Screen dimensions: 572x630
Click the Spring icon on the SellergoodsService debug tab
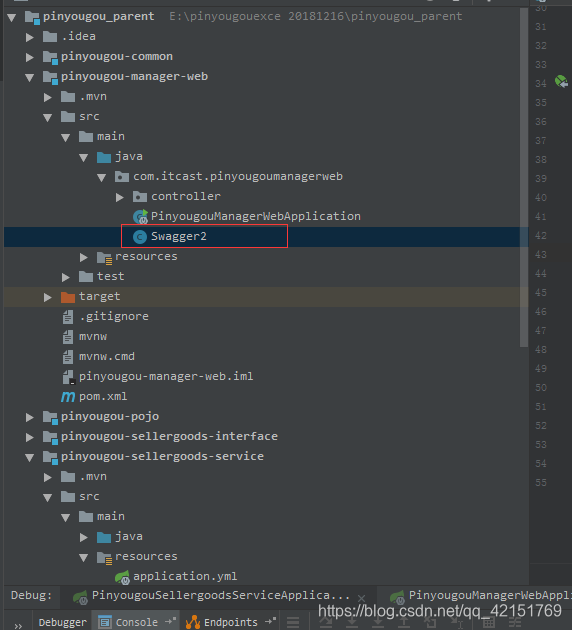tap(80, 597)
